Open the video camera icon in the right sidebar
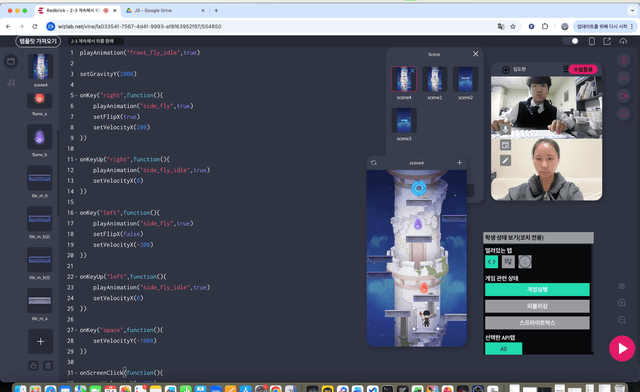Viewport: 640px width, 392px height. (x=624, y=96)
